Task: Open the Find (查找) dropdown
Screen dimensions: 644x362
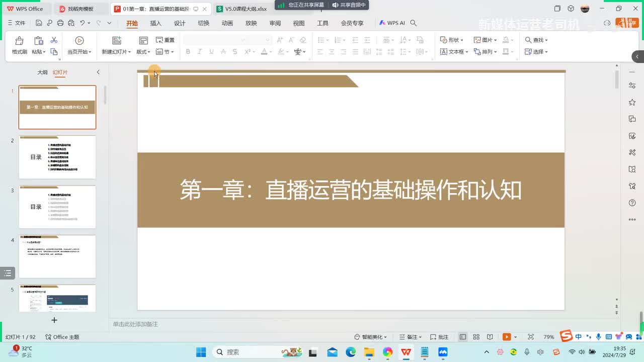Action: [536, 40]
